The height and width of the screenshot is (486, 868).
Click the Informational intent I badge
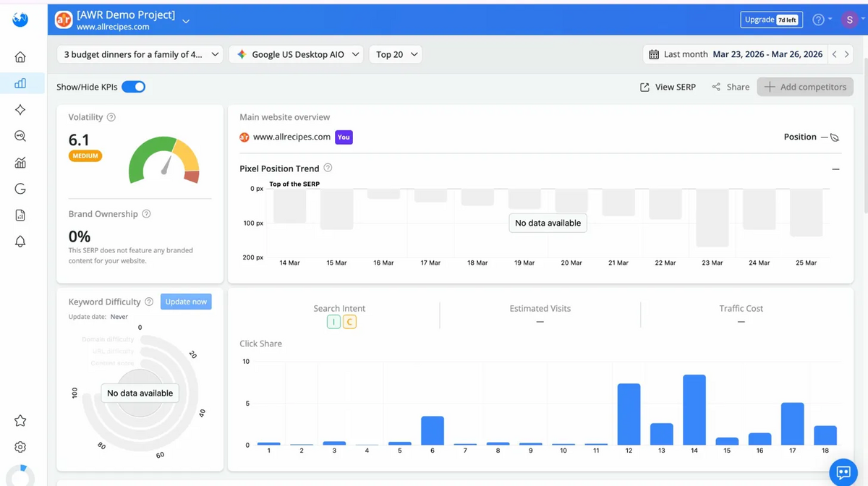pos(333,322)
